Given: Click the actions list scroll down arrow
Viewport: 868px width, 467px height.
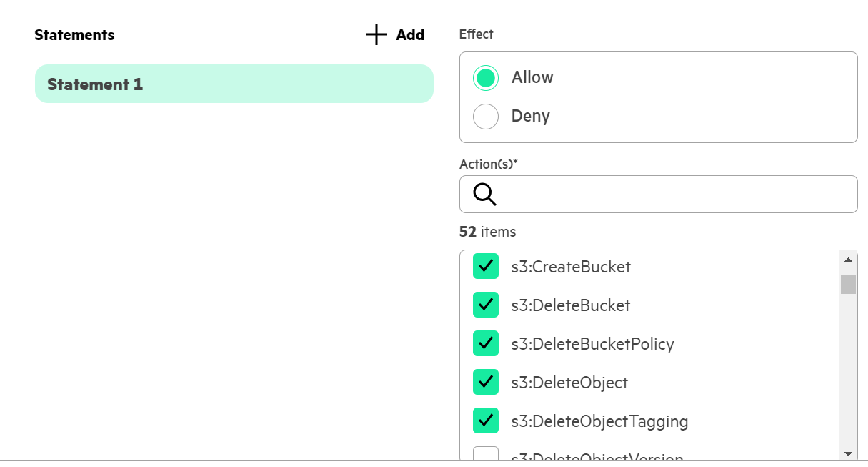Looking at the screenshot, I should 848,453.
